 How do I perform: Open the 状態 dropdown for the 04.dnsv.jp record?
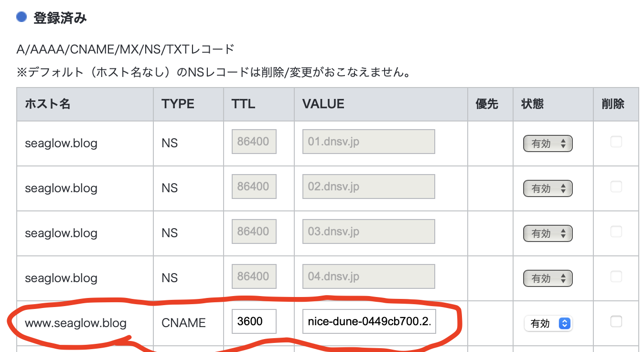coord(547,278)
